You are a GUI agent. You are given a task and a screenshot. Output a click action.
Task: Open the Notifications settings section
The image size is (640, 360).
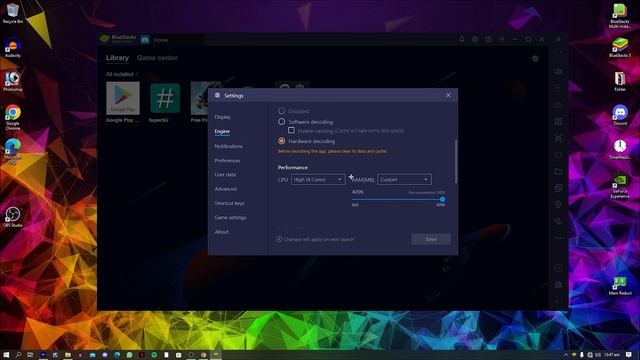click(229, 146)
